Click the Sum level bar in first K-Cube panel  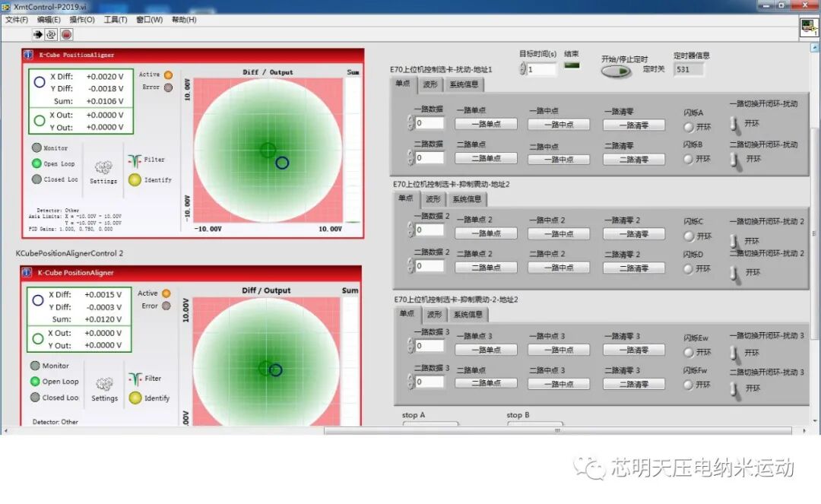[x=353, y=151]
